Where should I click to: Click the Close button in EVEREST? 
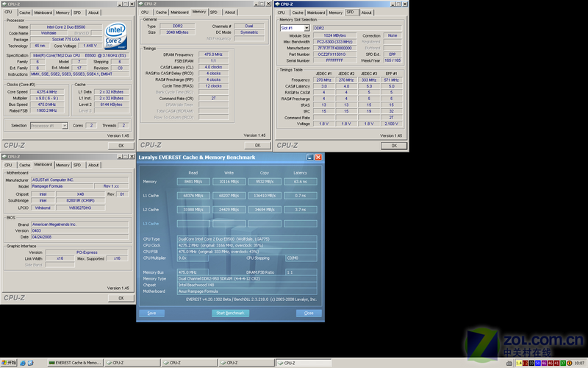(x=309, y=313)
